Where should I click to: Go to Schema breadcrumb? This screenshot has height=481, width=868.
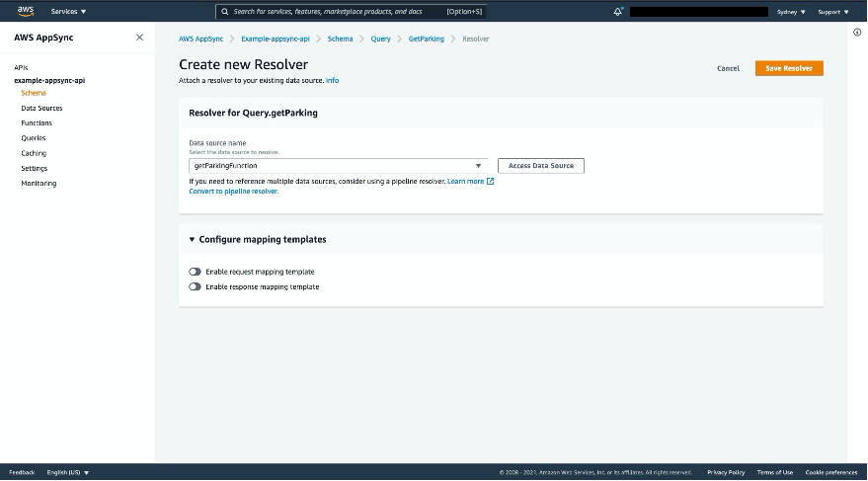(340, 39)
